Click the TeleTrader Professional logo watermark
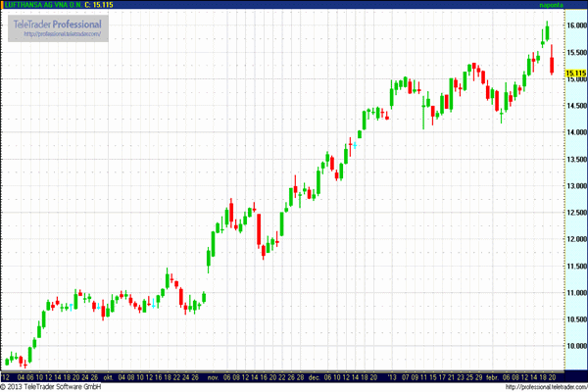This screenshot has width=588, height=392. point(57,24)
